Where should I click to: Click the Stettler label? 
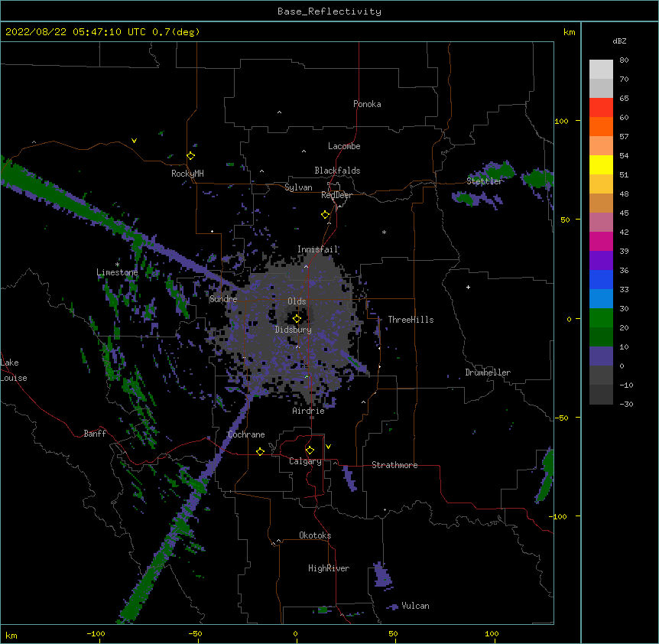click(484, 181)
